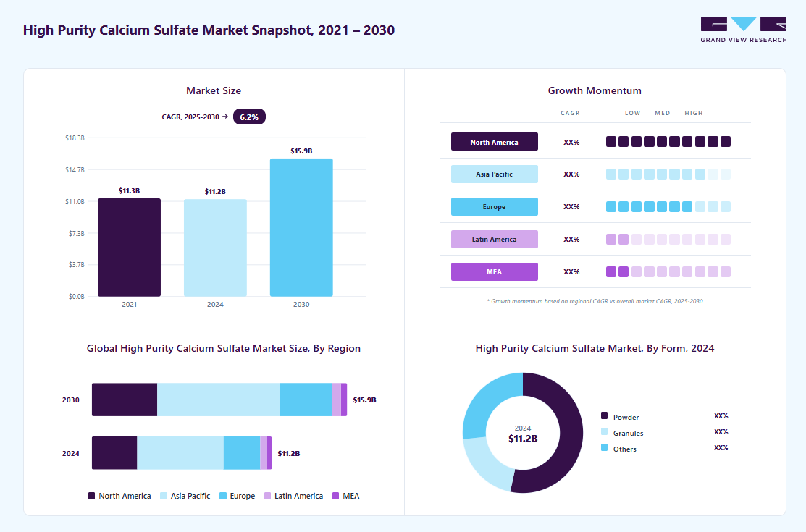
Task: Click the Latin America region label button
Action: tap(495, 239)
